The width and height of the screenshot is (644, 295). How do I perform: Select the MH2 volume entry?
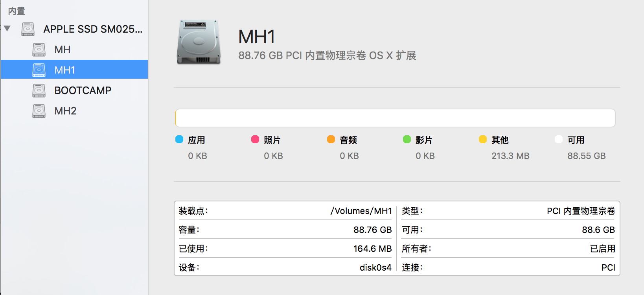(65, 111)
